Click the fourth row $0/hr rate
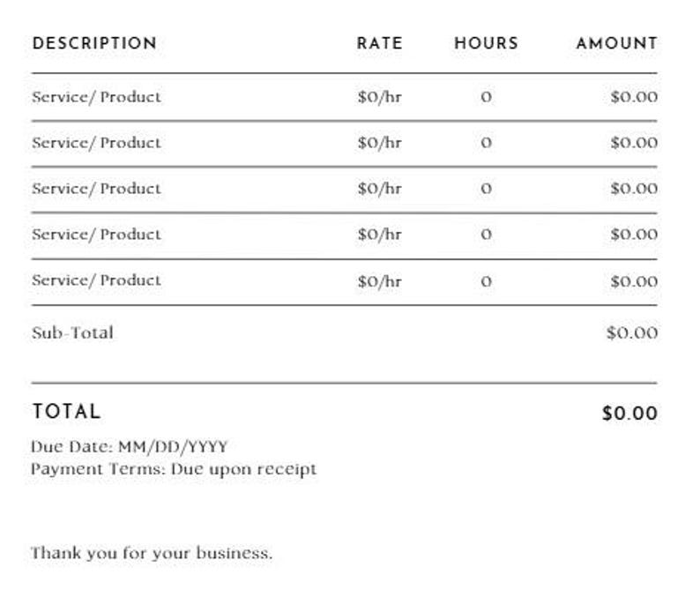The image size is (700, 597). click(x=379, y=235)
